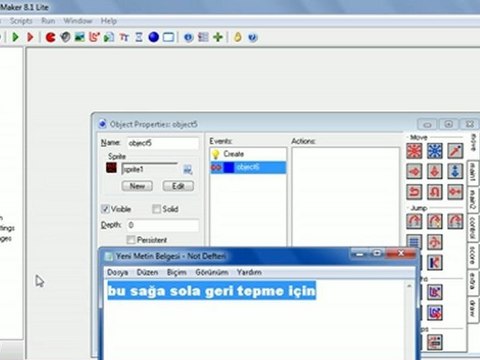The width and height of the screenshot is (480, 360).
Task: Switch to the main1 actions tab
Action: coord(473,172)
